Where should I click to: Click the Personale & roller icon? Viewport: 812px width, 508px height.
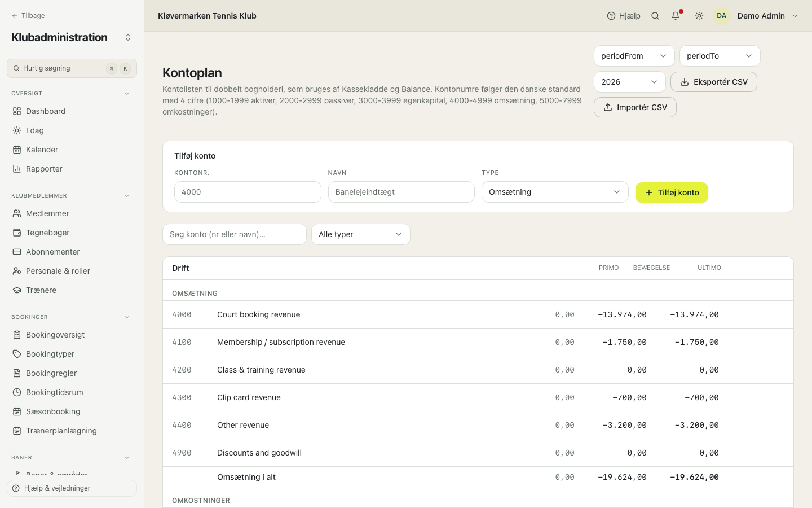[x=17, y=271]
